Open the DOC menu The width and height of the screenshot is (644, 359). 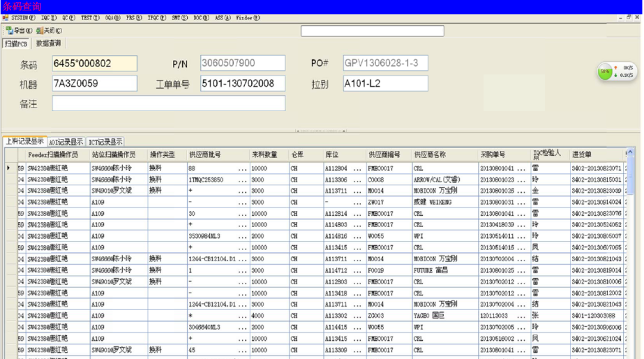201,17
